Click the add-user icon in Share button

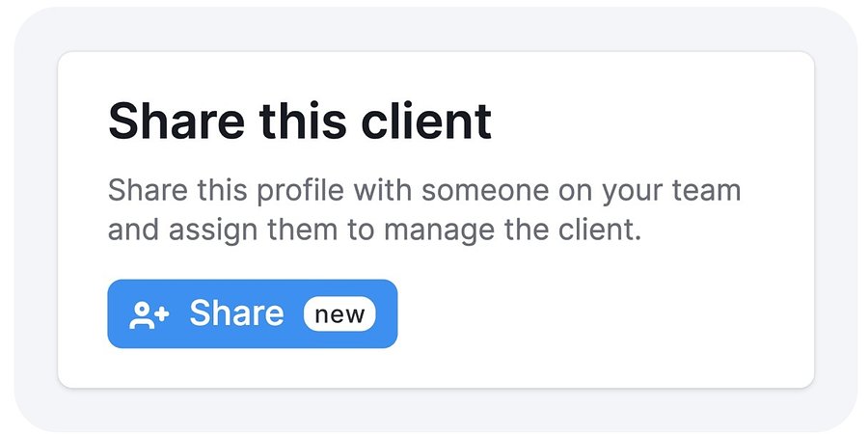(x=149, y=315)
